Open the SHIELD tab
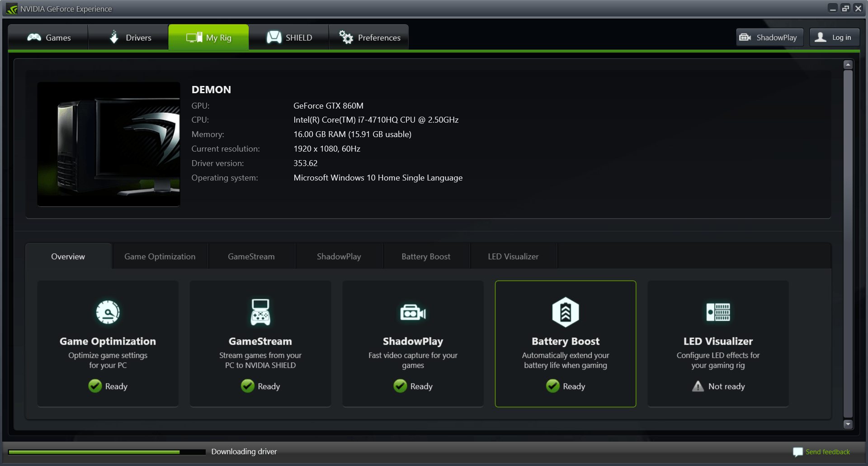Viewport: 868px width, 466px height. [288, 38]
